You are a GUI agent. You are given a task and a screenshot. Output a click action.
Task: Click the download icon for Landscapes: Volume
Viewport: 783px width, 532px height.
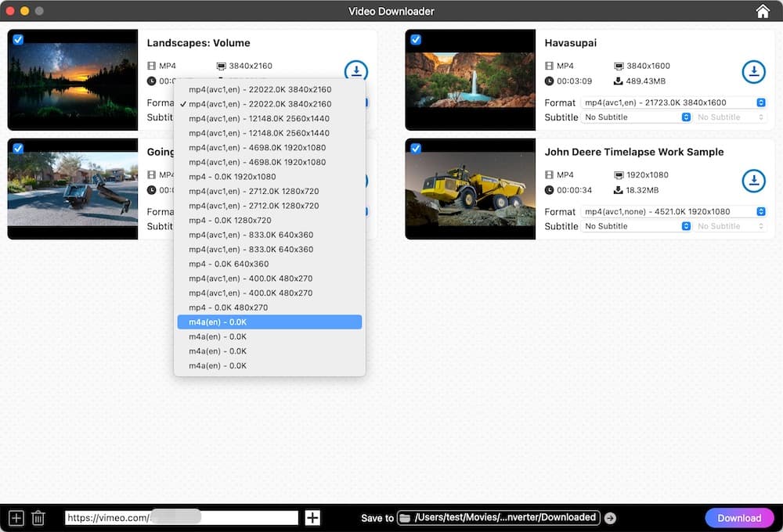356,71
